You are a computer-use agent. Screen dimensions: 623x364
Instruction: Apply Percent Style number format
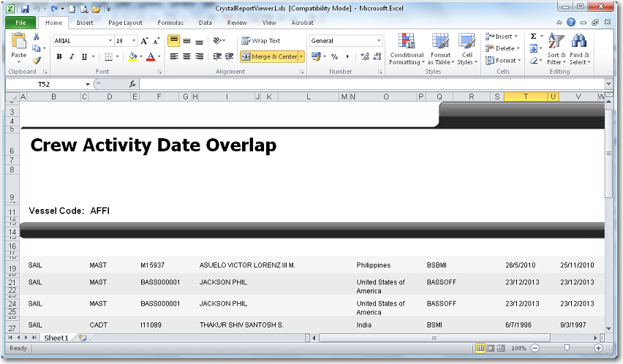333,56
